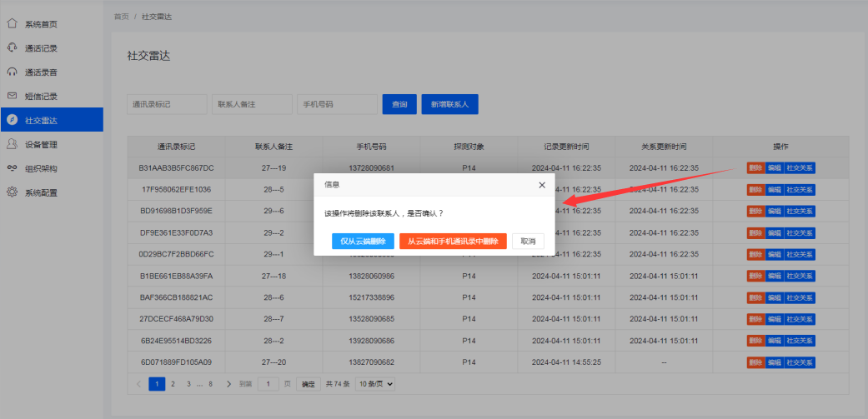Open the 10条/页 page size dropdown

pos(375,384)
